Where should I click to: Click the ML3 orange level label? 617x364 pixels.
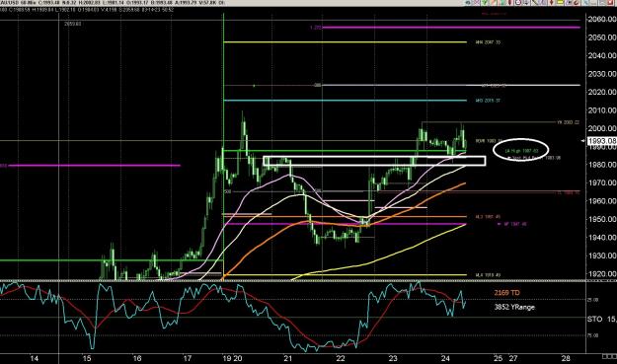[x=488, y=217]
